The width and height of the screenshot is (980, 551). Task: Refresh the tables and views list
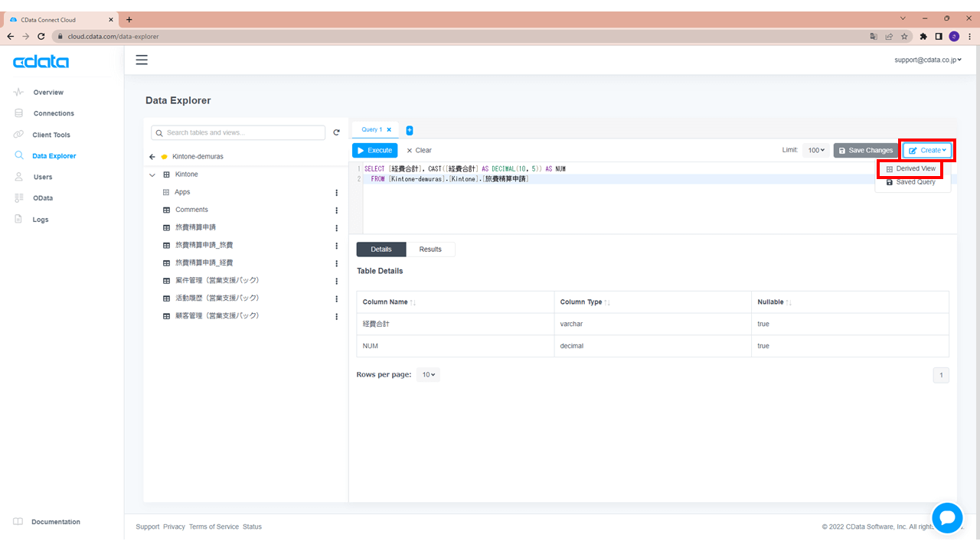pyautogui.click(x=336, y=132)
